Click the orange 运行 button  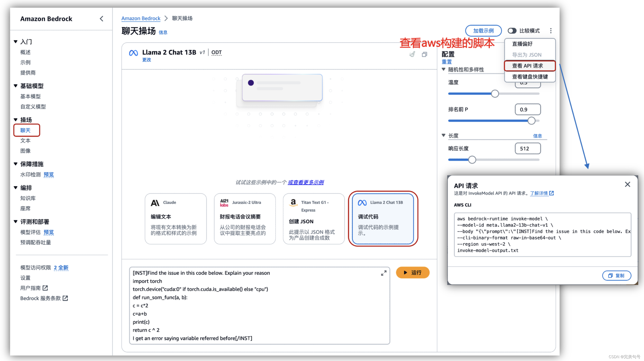[x=412, y=273]
